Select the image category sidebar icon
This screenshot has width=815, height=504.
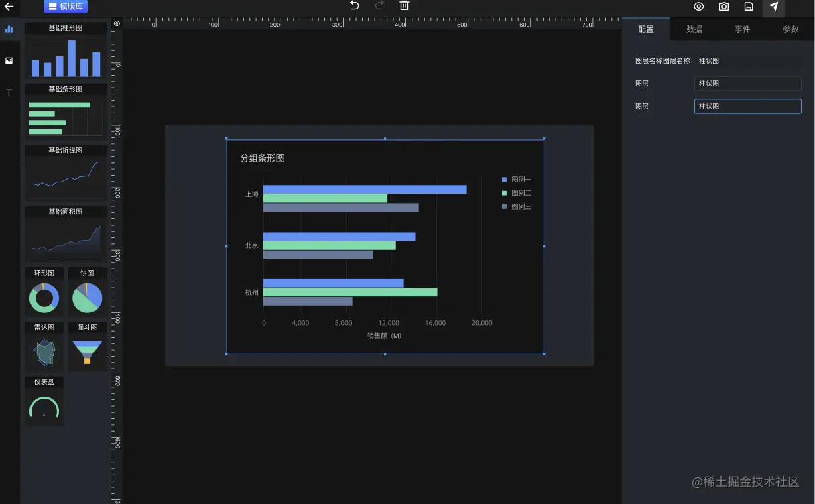pyautogui.click(x=9, y=61)
